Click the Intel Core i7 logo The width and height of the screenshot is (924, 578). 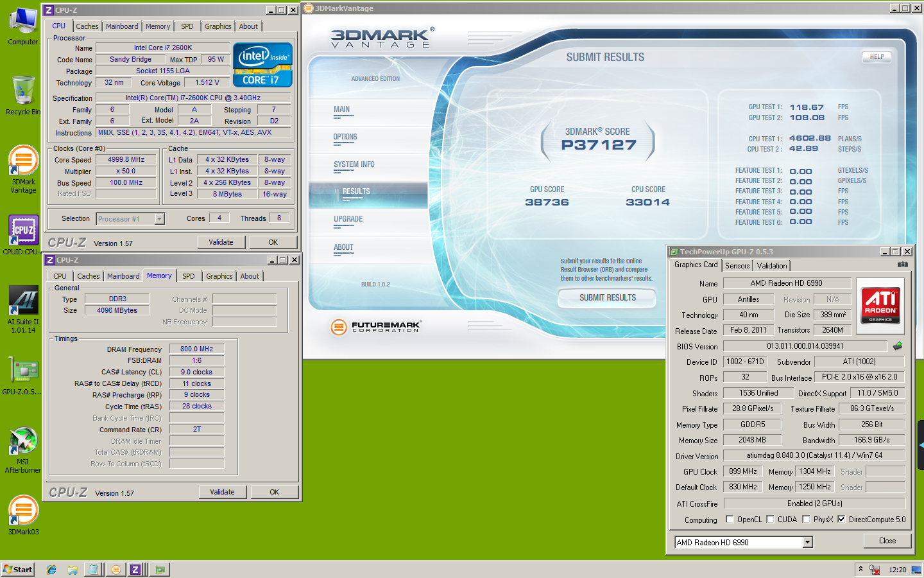click(x=262, y=65)
